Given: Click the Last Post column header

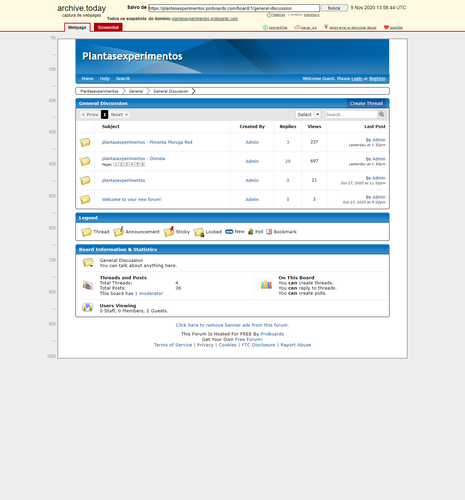Looking at the screenshot, I should pos(375,127).
